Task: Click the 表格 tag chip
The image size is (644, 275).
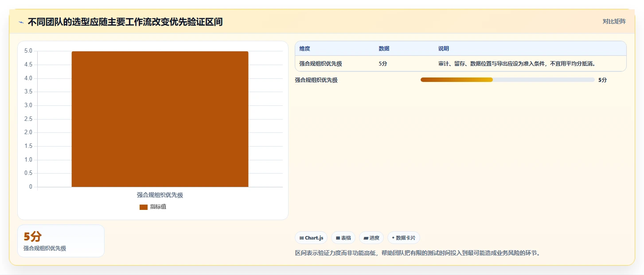Action: [343, 238]
